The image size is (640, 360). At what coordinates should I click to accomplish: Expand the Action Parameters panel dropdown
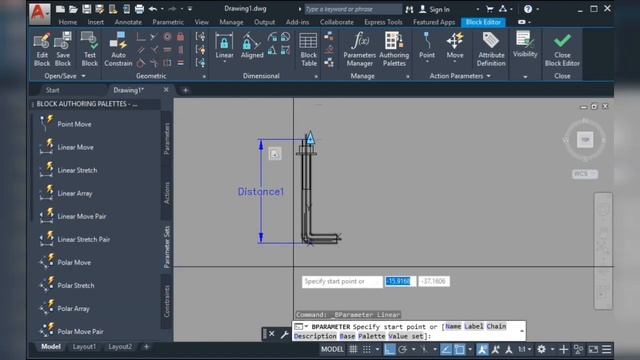(489, 76)
